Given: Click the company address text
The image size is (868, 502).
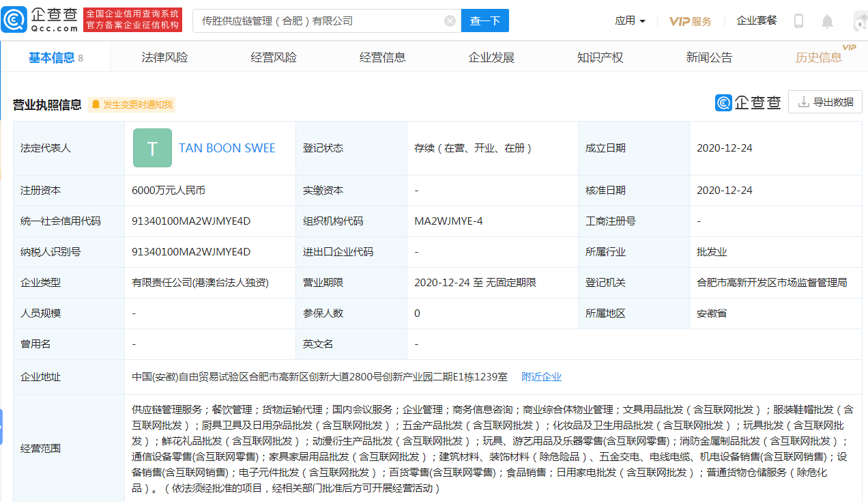Looking at the screenshot, I should (319, 377).
